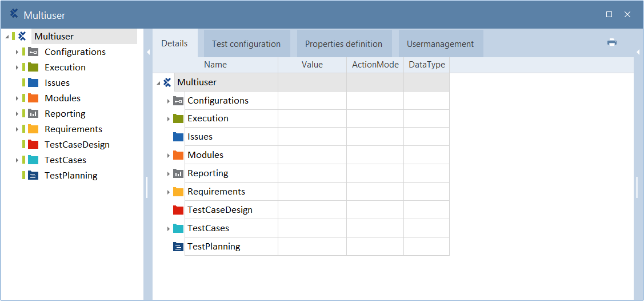
Task: Expand the Configurations row in details grid
Action: (169, 101)
